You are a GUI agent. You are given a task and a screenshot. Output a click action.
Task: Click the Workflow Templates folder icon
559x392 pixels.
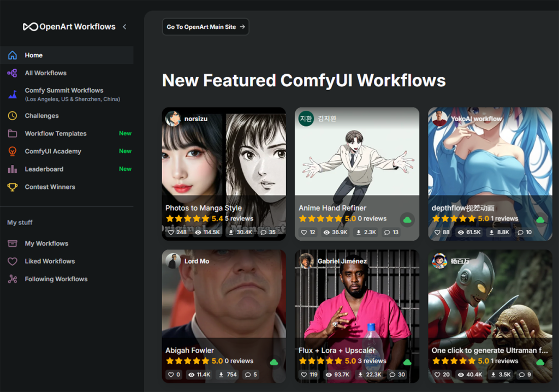[13, 134]
